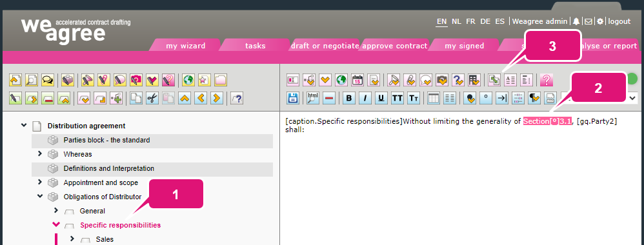The width and height of the screenshot is (644, 245).
Task: Click the Weagree admin link
Action: (539, 21)
